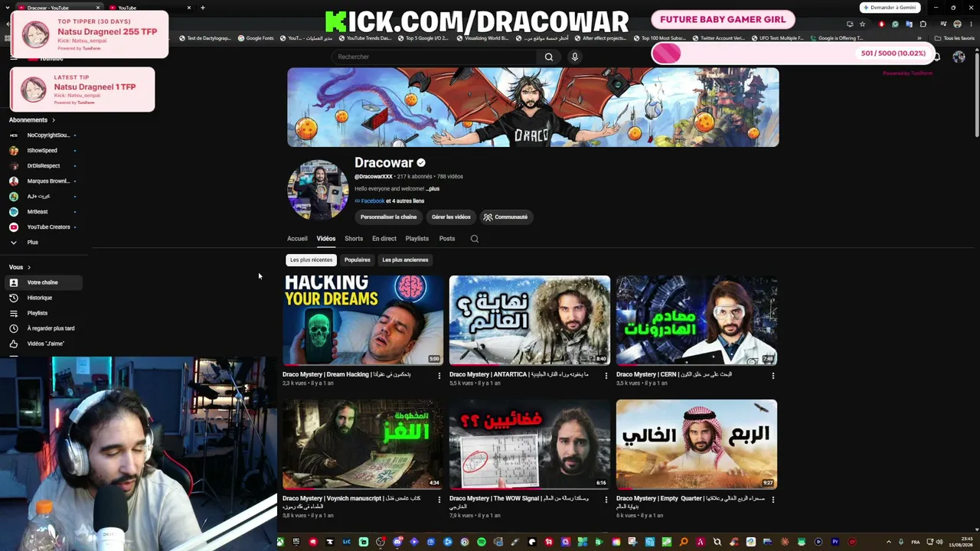The width and height of the screenshot is (980, 551).
Task: Switch to the Posts tab
Action: click(x=447, y=239)
